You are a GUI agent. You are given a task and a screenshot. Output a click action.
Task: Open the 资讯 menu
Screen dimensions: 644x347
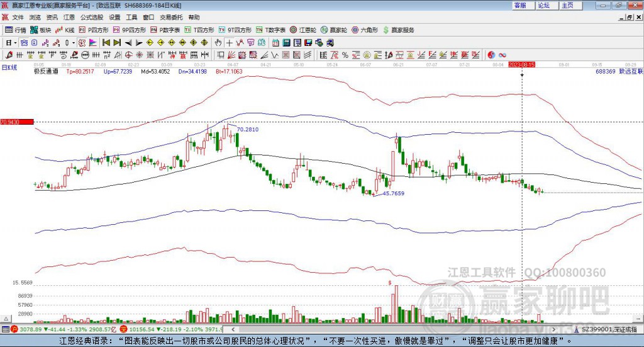click(x=52, y=17)
